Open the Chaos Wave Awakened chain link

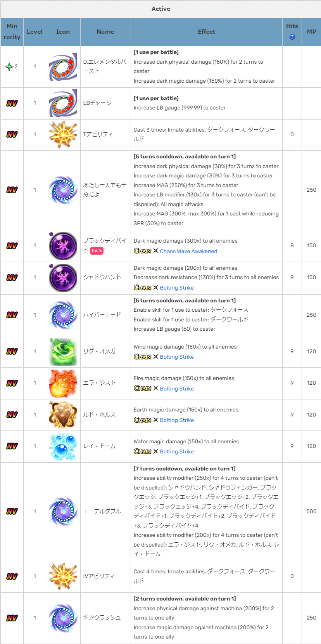[188, 251]
